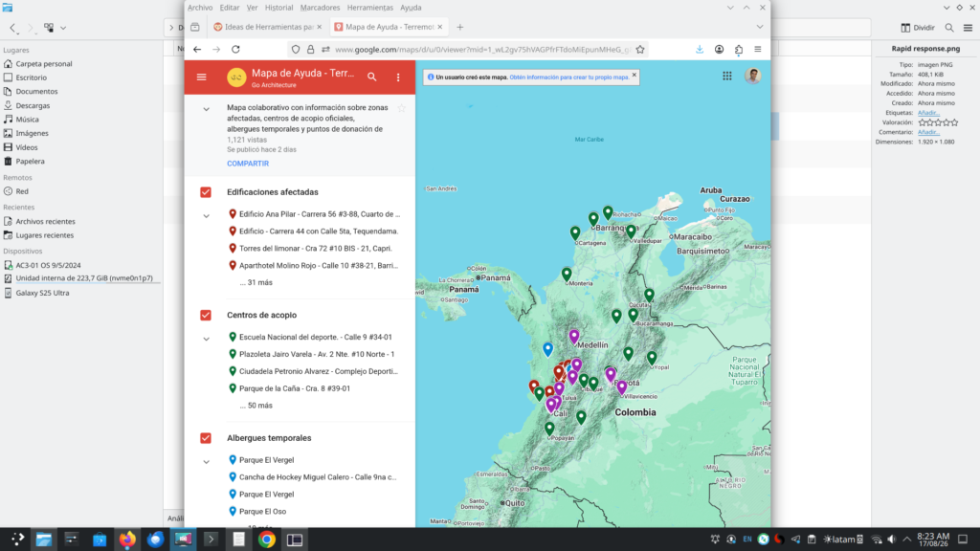Screen dimensions: 980x551
Task: Open the search icon in the file manager
Action: [x=949, y=28]
